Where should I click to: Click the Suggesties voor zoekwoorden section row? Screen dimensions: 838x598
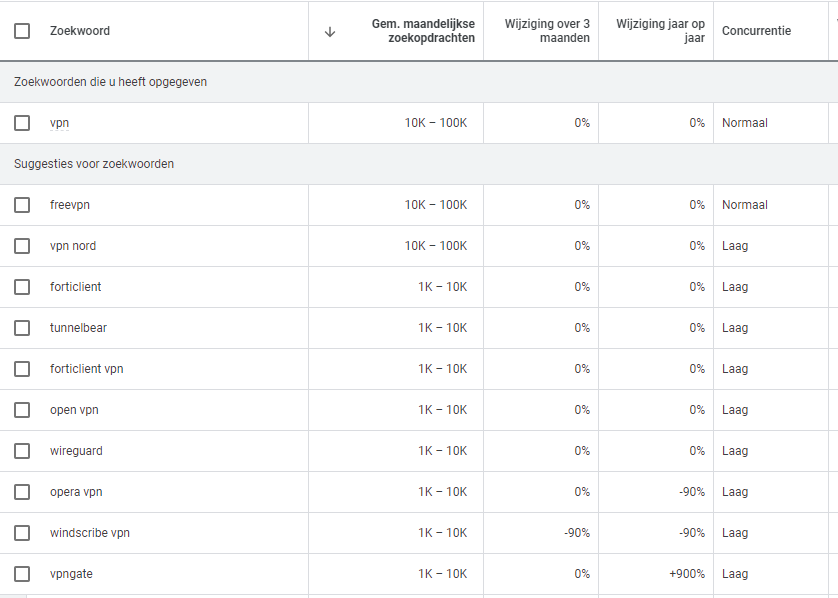click(94, 164)
